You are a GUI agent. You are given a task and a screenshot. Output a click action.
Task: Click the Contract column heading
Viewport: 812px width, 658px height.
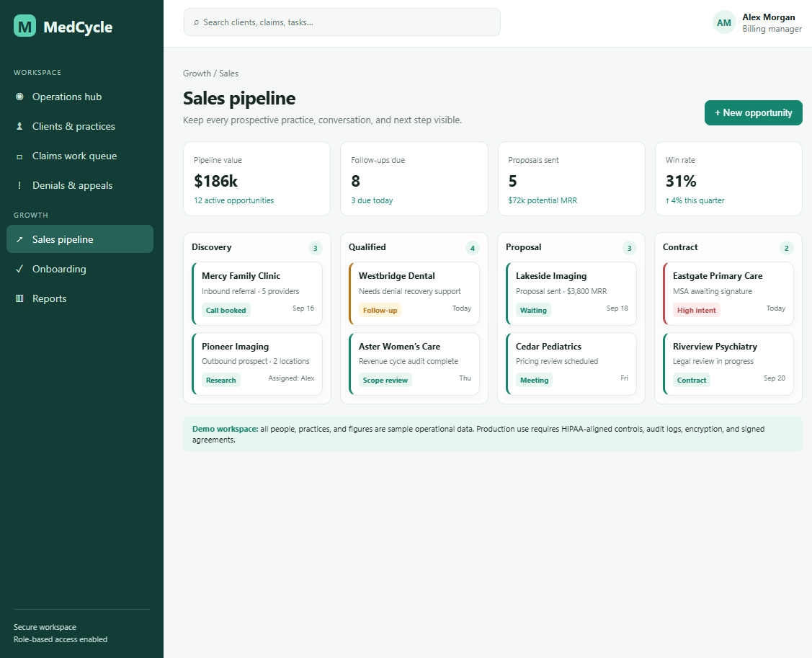(x=680, y=247)
